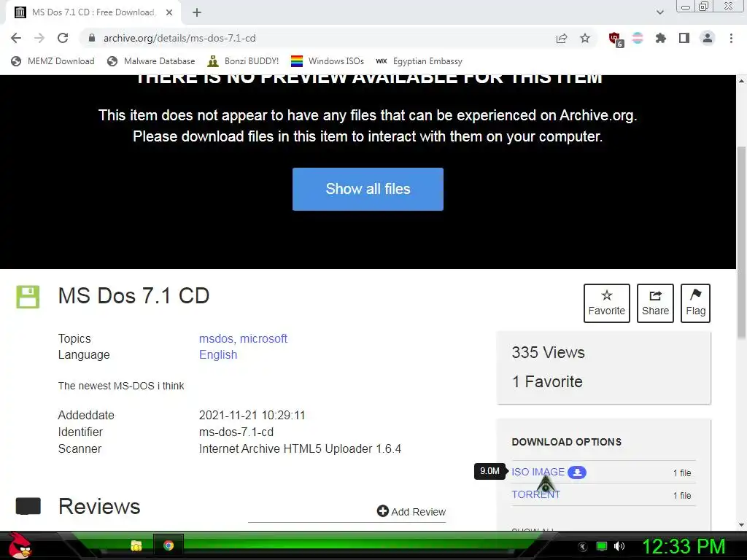
Task: Reload the archive.org page
Action: [63, 38]
